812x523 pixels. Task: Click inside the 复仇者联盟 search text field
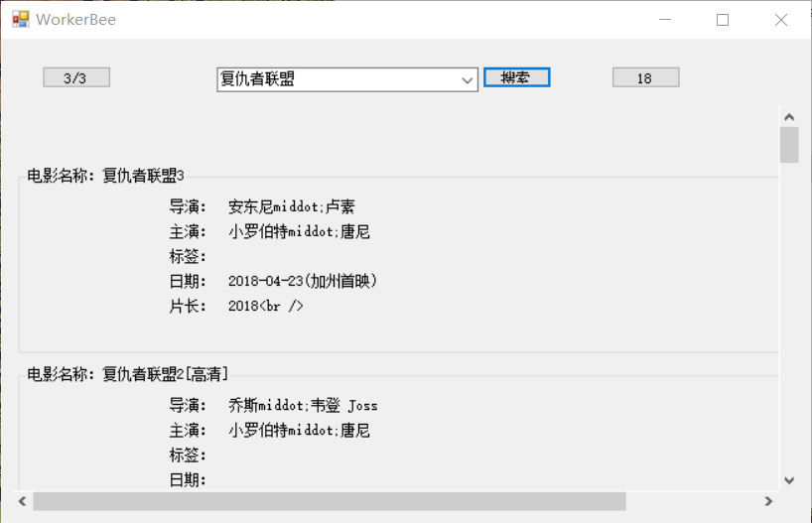pos(338,79)
